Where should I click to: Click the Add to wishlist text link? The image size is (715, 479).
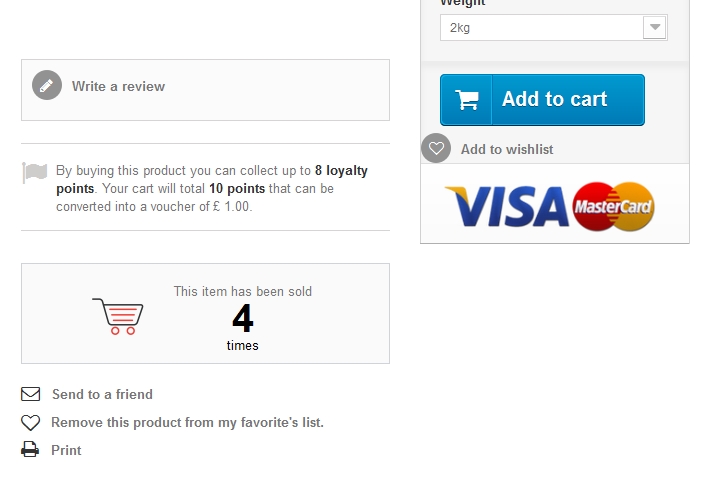[x=507, y=149]
